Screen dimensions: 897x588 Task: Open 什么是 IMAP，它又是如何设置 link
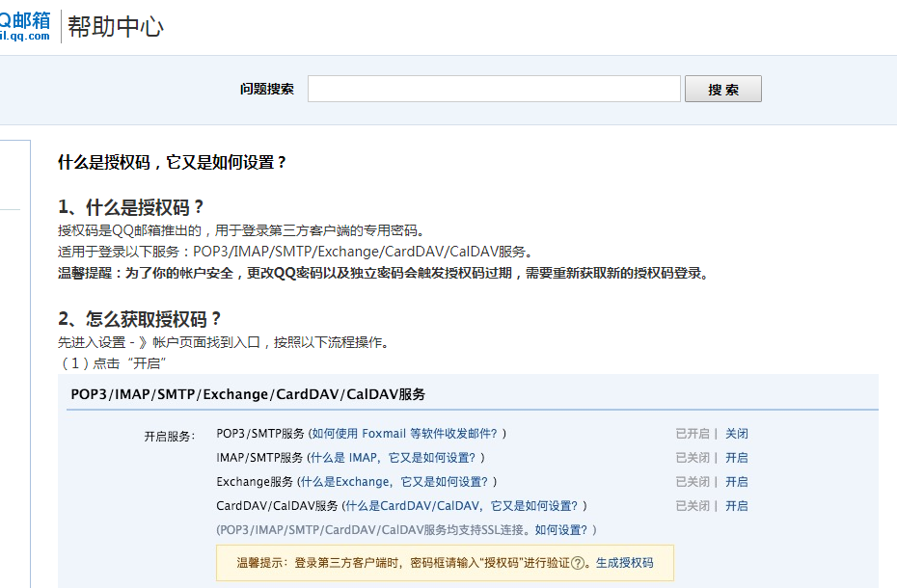pos(393,458)
